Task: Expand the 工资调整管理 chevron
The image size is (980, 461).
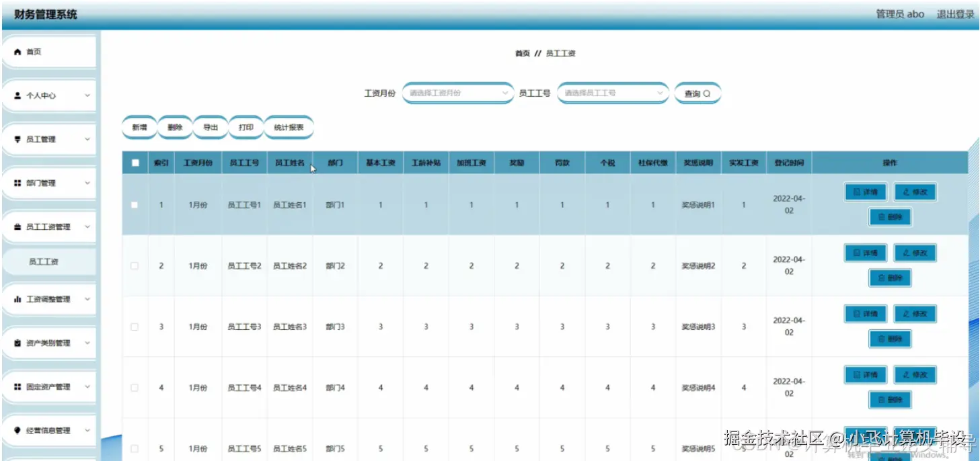Action: click(x=87, y=299)
